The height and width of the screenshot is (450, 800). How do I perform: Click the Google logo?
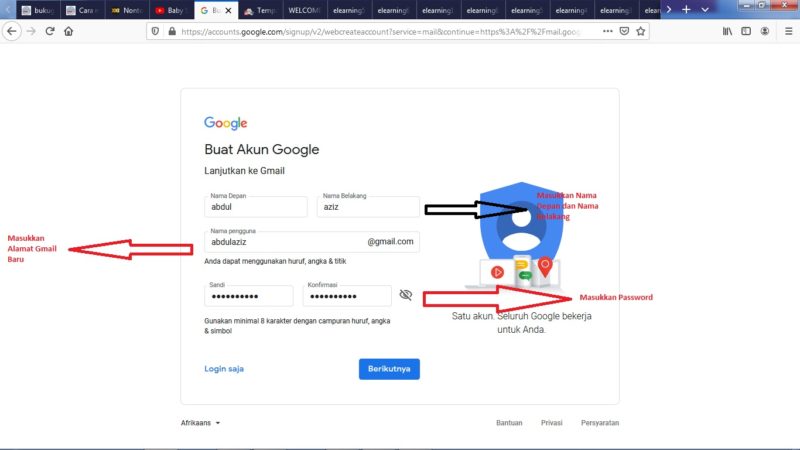point(226,123)
